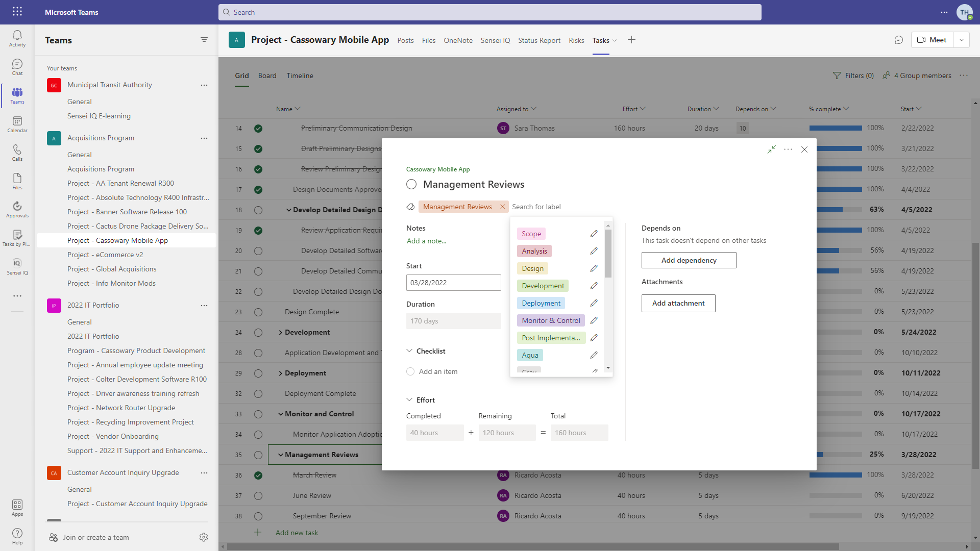Image resolution: width=980 pixels, height=551 pixels.
Task: Click the Add attachment button
Action: point(678,303)
